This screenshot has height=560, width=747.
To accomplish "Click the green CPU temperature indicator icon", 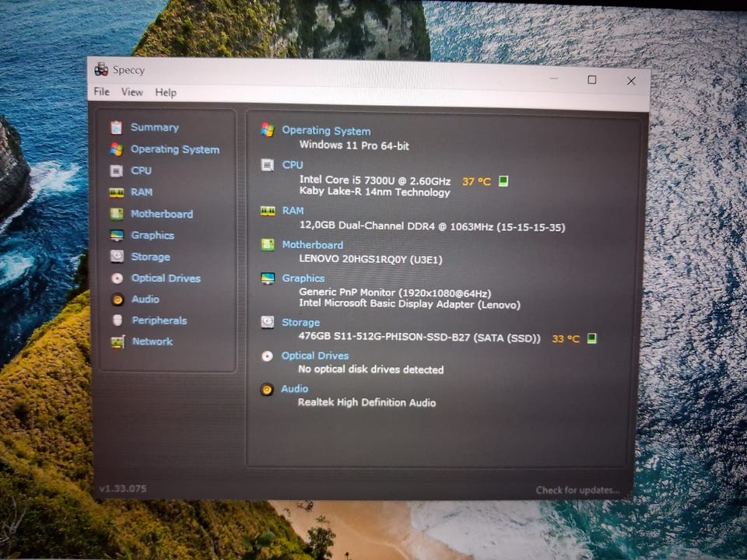I will 503,181.
